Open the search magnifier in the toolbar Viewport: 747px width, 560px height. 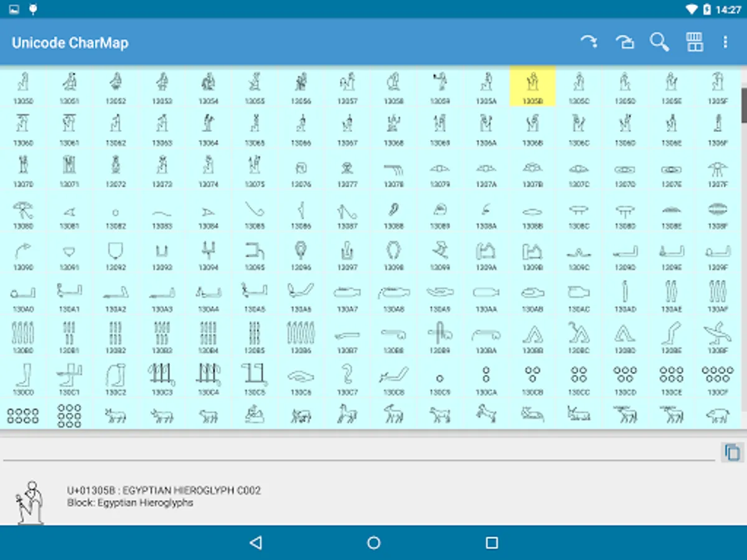coord(659,42)
